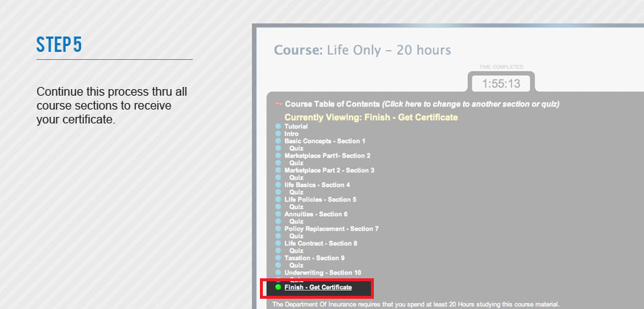644x309 pixels.
Task: Select Basic Concepts - Section 1
Action: pos(324,141)
